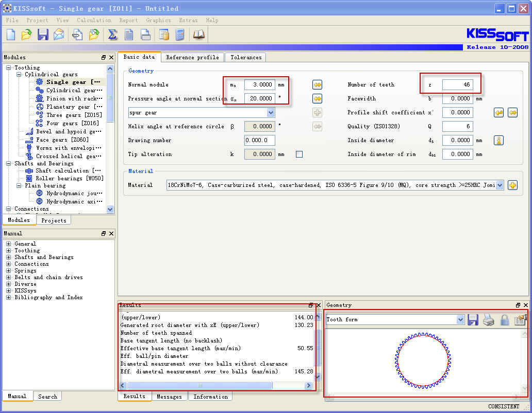Screen dimensions: 532x413
Task: Click the Modules tree scroll down arrow
Action: point(110,210)
